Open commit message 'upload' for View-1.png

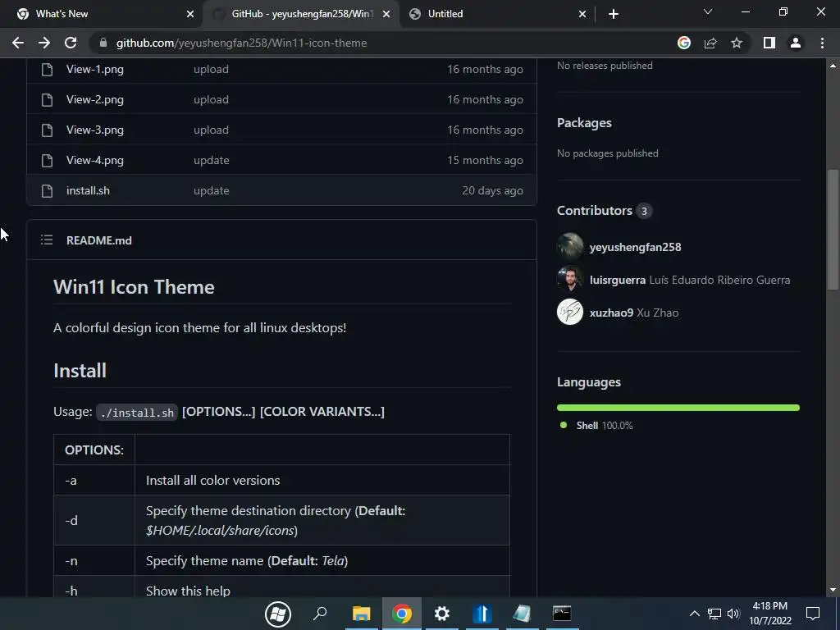point(211,69)
